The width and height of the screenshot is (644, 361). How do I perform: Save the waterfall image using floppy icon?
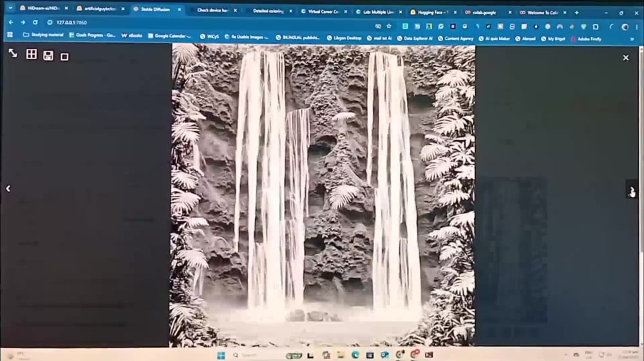tap(48, 56)
